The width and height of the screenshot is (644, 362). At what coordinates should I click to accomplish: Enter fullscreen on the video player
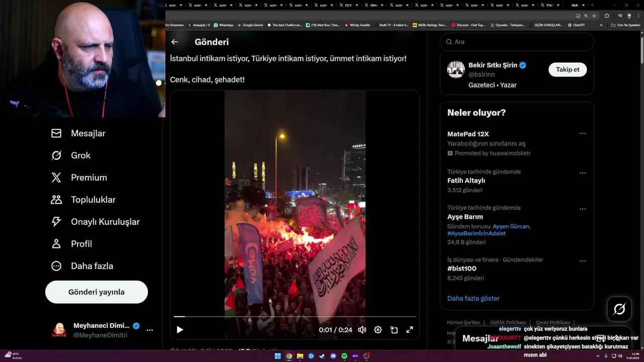tap(410, 330)
